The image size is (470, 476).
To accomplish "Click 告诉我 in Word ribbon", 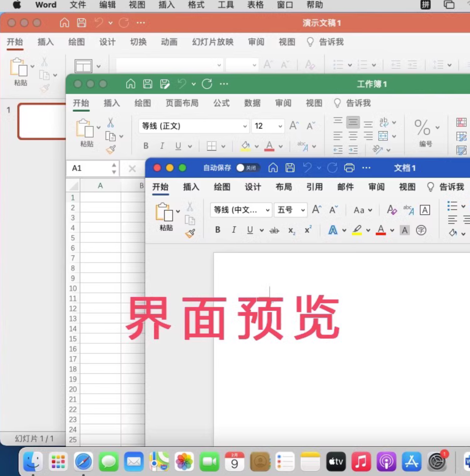I will [x=445, y=187].
